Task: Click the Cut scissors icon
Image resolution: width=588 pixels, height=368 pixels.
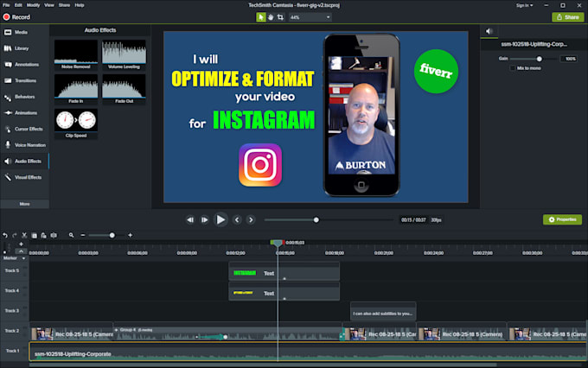Action: coord(24,235)
